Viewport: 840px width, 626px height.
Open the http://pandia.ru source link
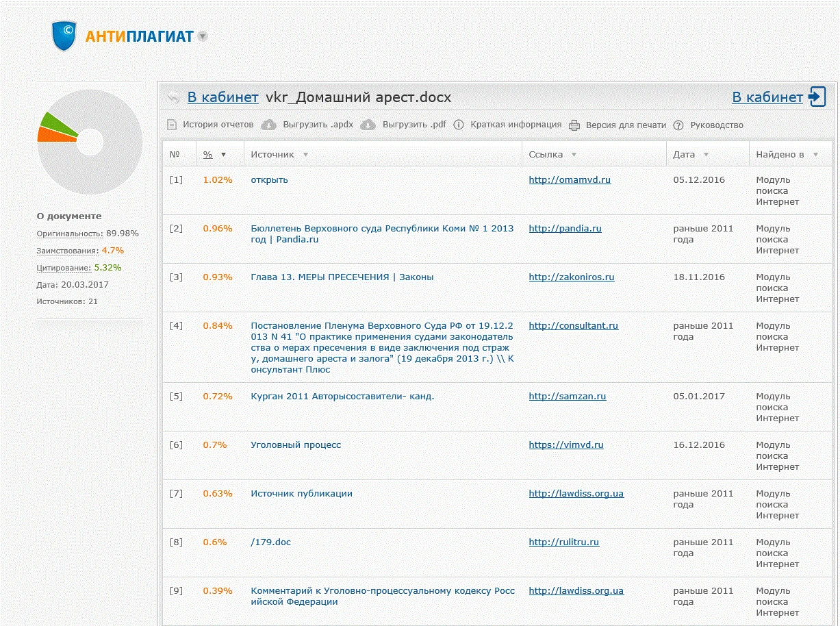(x=565, y=228)
